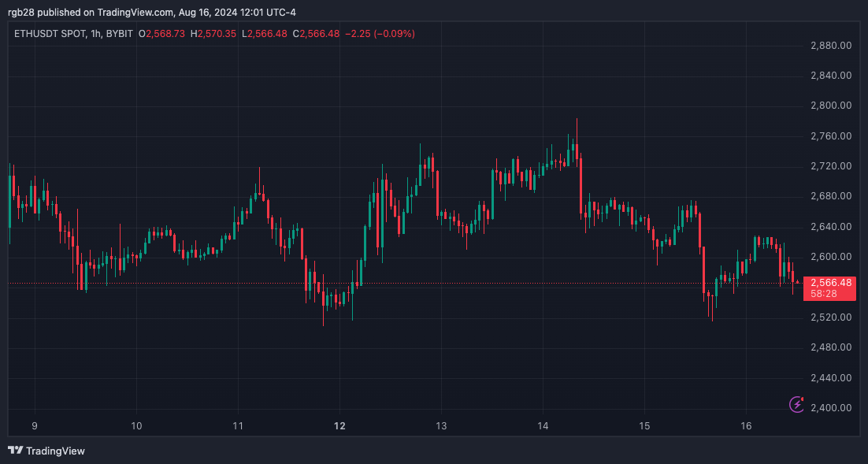Viewport: 868px width, 464px height.
Task: Click the rgb28 published on TradingView.com header
Action: coord(152,12)
